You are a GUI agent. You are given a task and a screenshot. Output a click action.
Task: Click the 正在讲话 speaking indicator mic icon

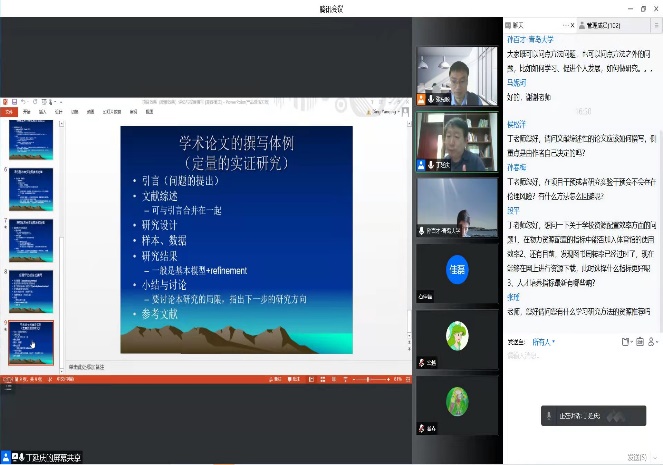551,416
